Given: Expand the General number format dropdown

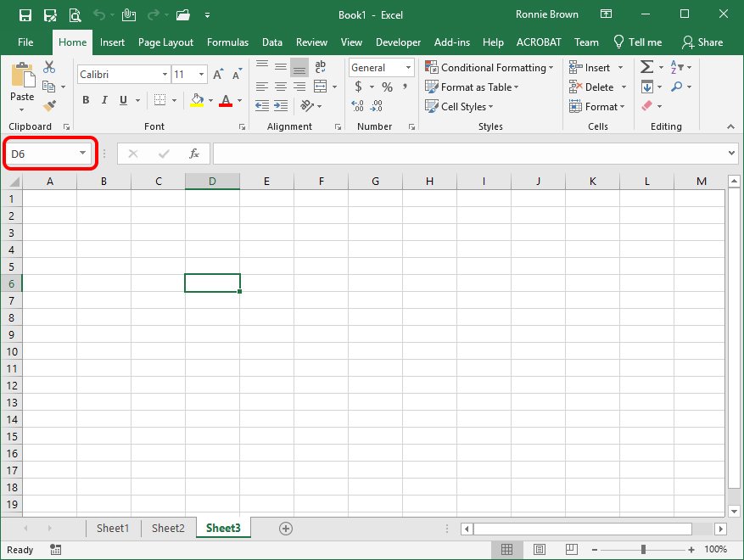Looking at the screenshot, I should [408, 68].
